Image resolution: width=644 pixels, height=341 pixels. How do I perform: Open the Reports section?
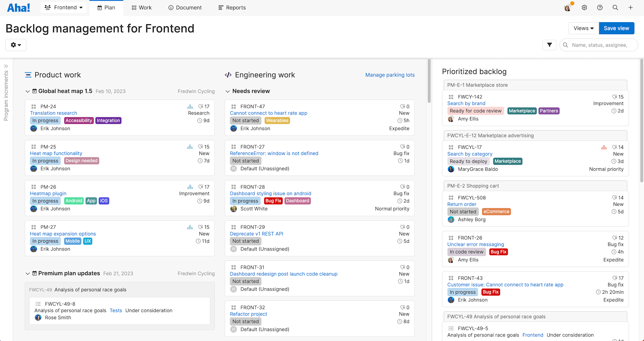(232, 7)
